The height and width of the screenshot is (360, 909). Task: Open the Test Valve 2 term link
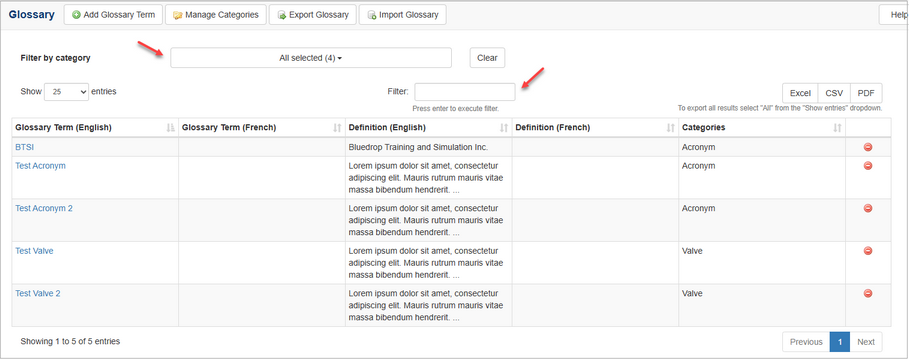coord(38,293)
